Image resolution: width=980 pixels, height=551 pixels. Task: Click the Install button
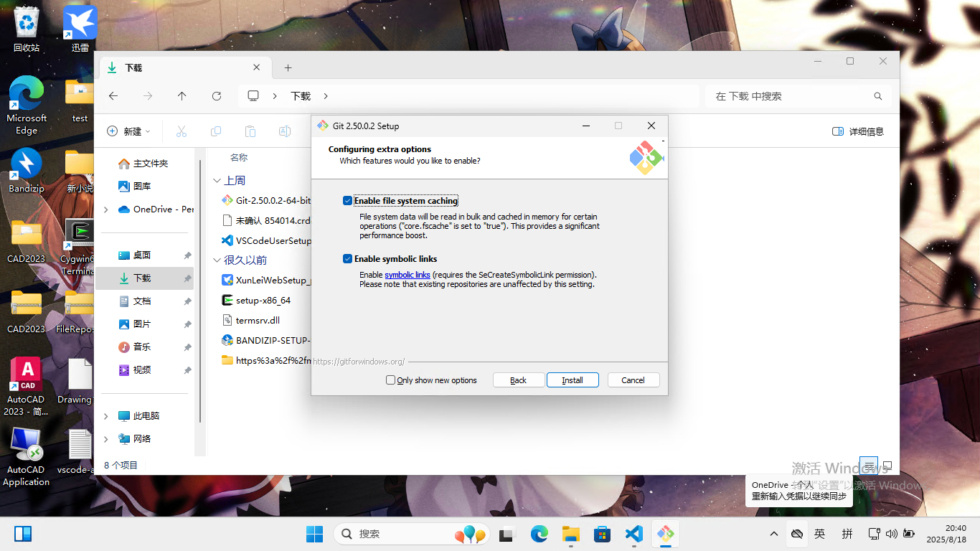click(572, 380)
